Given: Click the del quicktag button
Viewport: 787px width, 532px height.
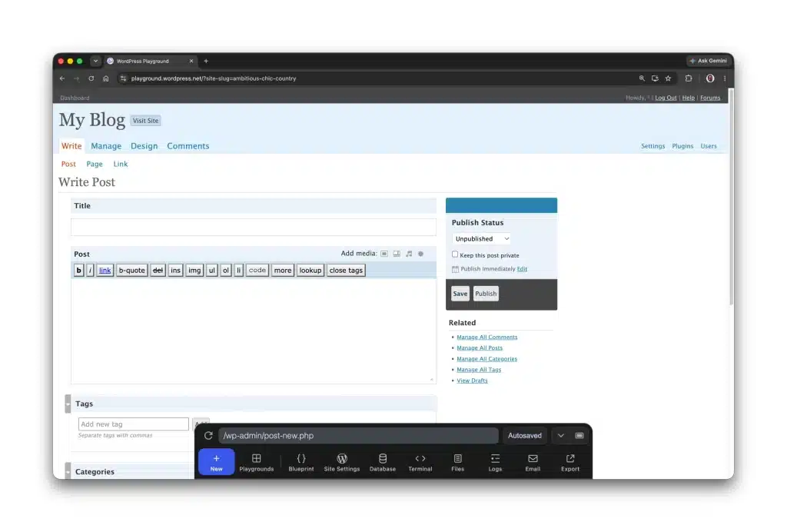Looking at the screenshot, I should [x=158, y=270].
